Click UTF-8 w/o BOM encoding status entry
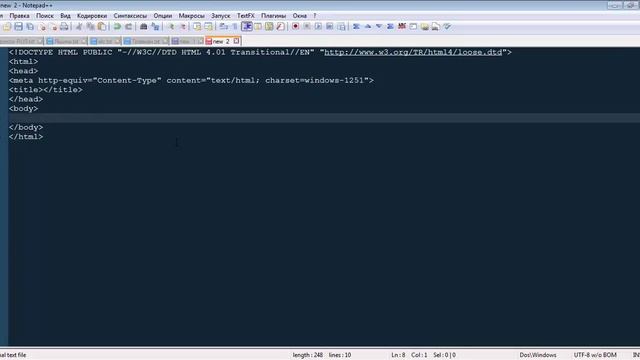 [595, 355]
